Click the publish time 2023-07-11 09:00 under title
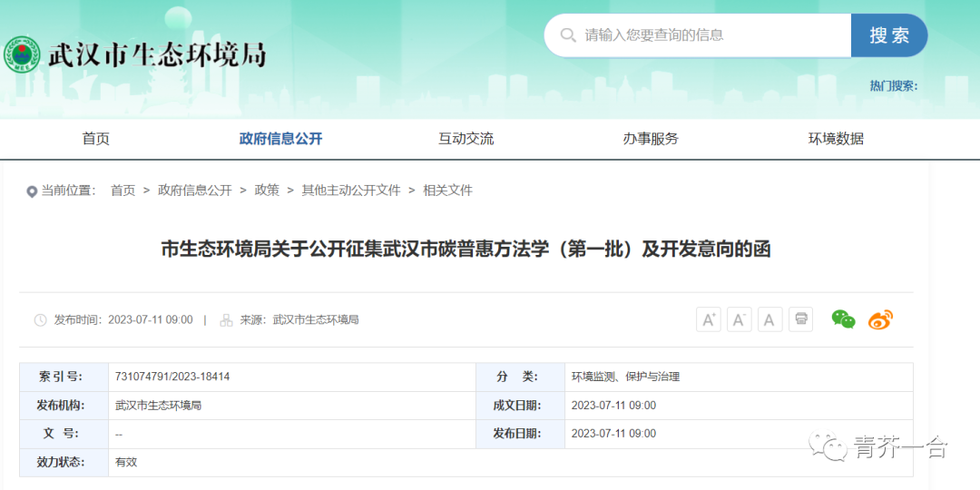This screenshot has height=490, width=980. (x=151, y=320)
